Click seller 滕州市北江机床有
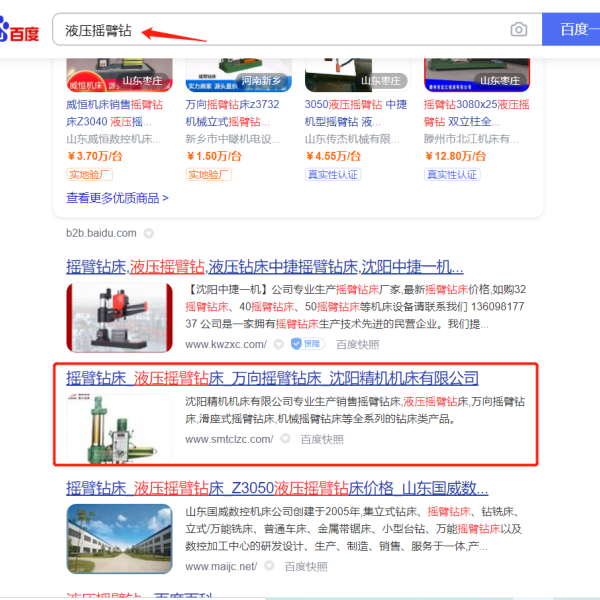 [x=471, y=139]
